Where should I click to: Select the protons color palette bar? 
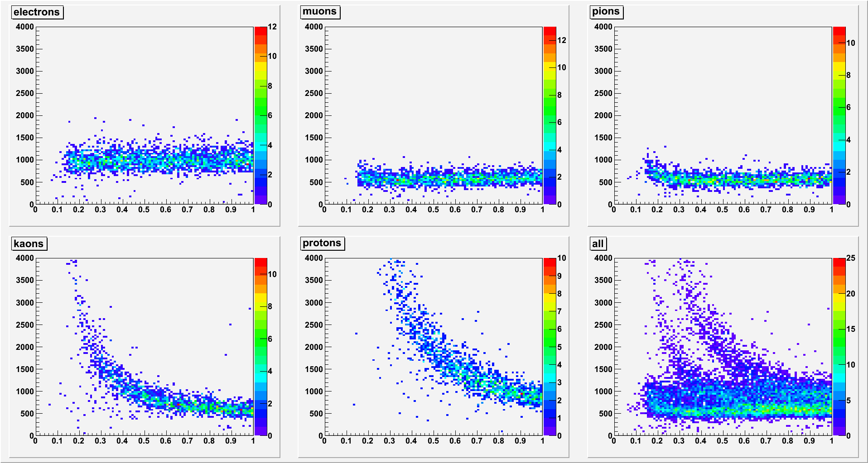[x=550, y=347]
